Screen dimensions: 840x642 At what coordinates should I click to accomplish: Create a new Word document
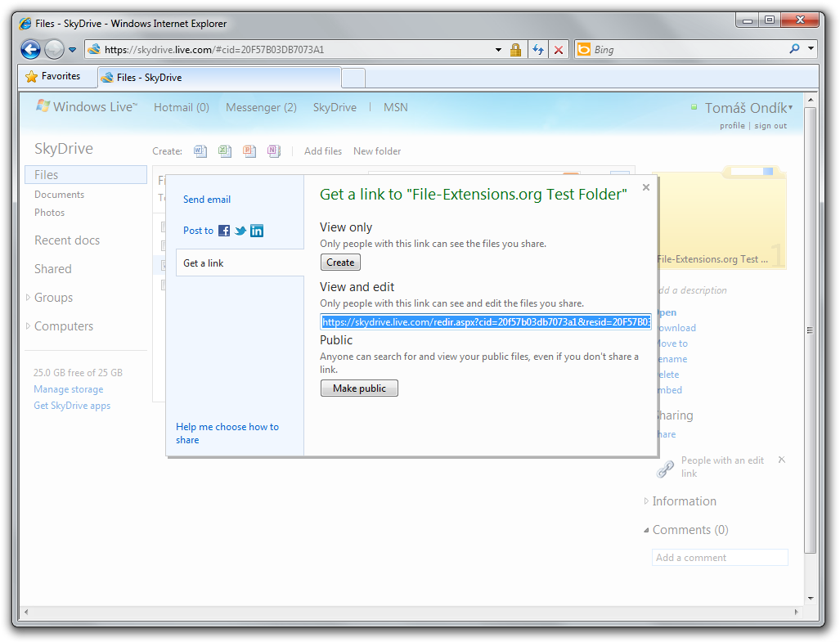point(200,151)
